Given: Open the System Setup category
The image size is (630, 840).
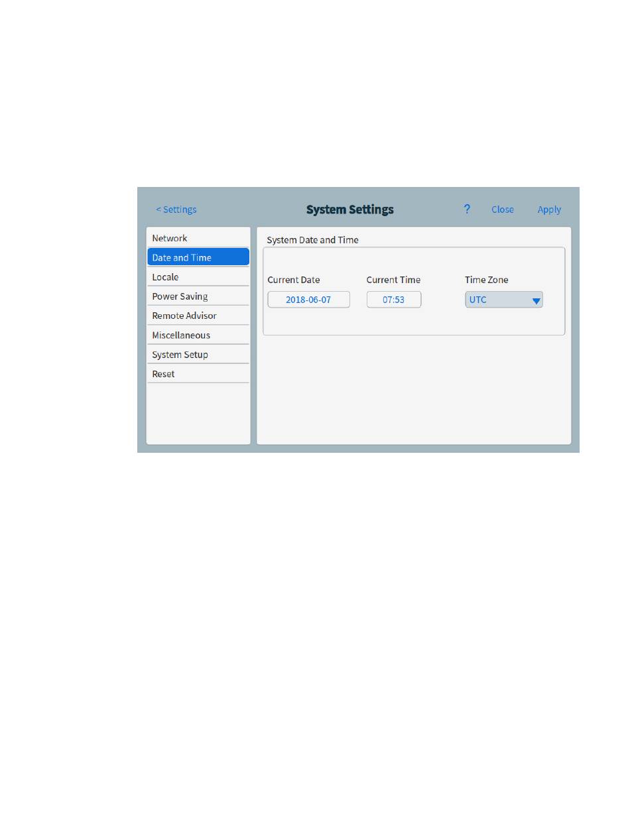Looking at the screenshot, I should click(x=198, y=355).
